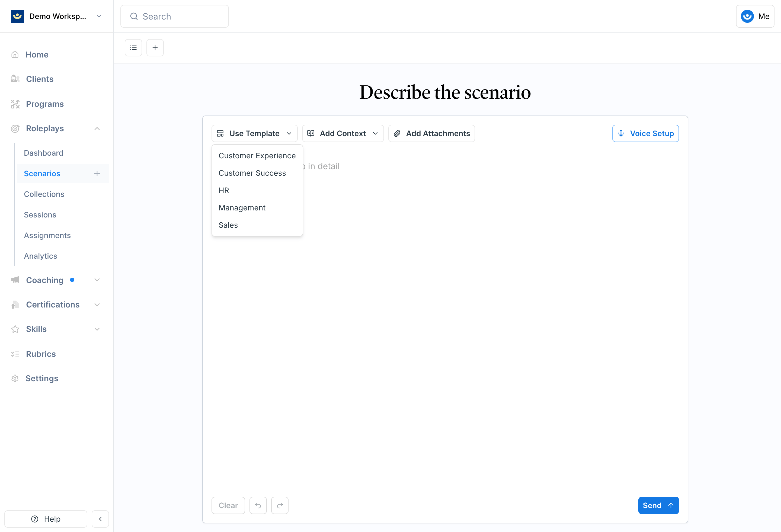Click the template layout icon
This screenshot has height=532, width=781.
(x=220, y=133)
